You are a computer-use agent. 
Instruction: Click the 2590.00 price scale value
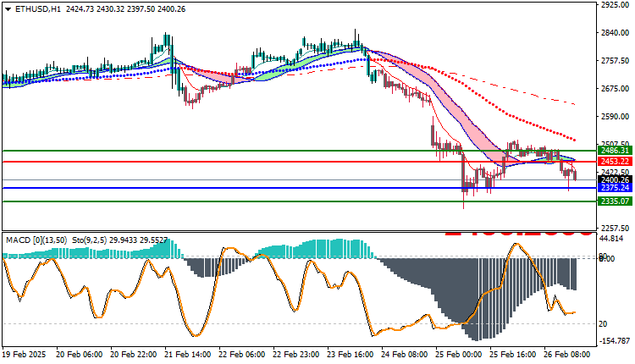click(616, 117)
